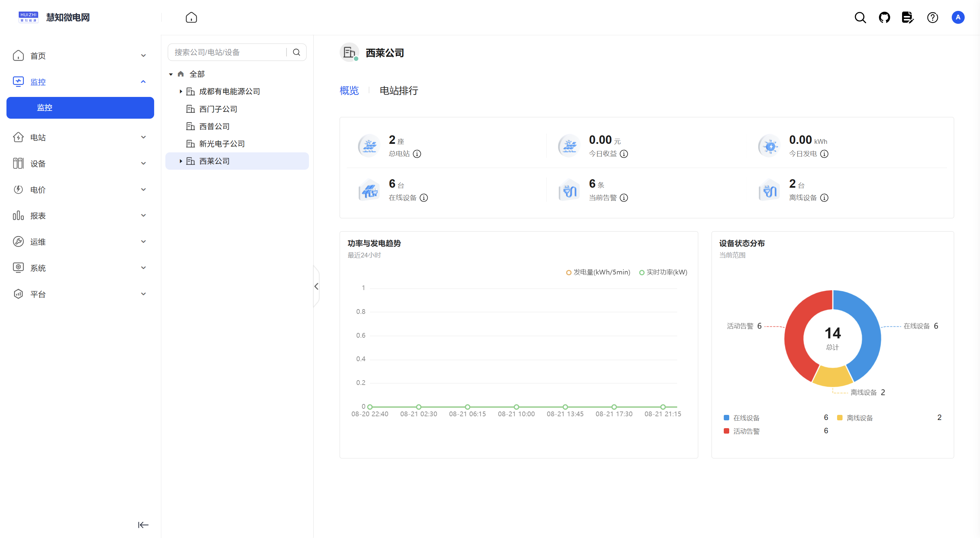The image size is (980, 538).
Task: Click the 今日发电 energy icon
Action: 770,146
